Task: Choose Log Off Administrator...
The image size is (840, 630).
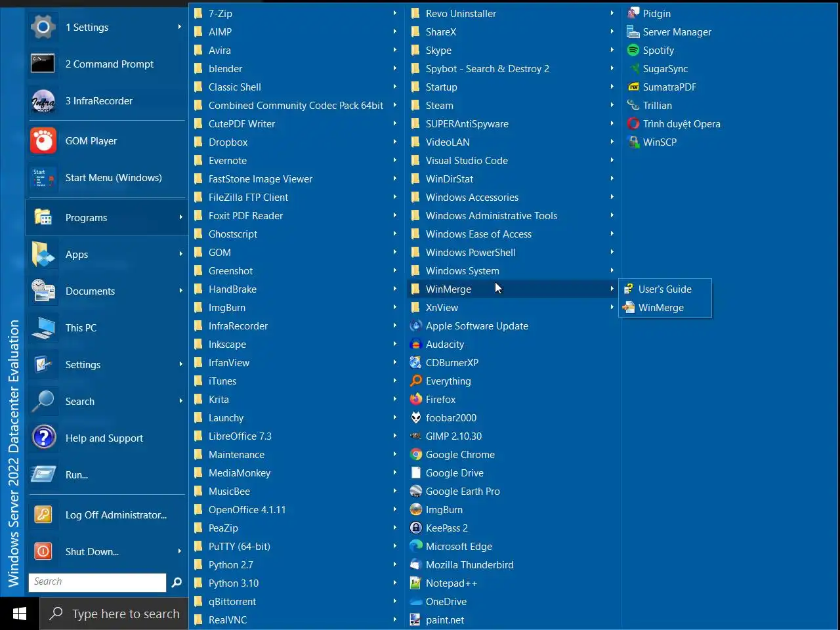Action: point(106,514)
